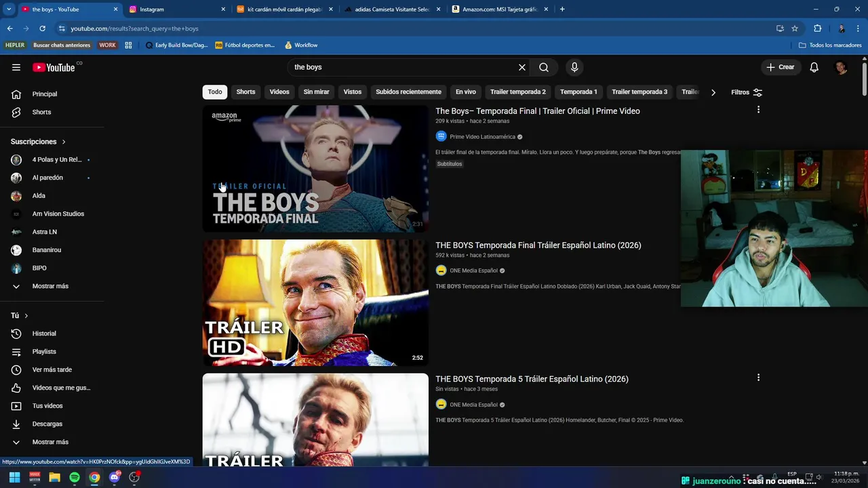Select the Todo filter chip

pos(215,92)
